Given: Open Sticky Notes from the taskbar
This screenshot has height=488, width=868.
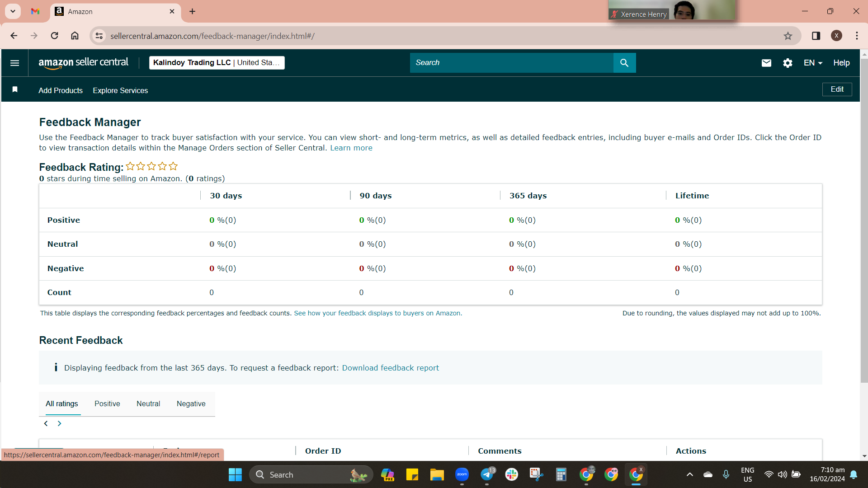Looking at the screenshot, I should click(x=412, y=474).
